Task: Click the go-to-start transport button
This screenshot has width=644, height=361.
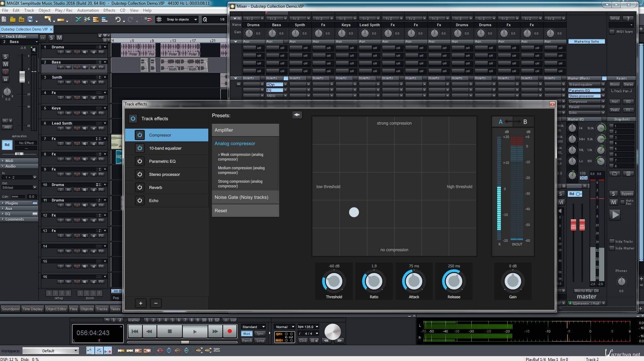Action: 135,331
